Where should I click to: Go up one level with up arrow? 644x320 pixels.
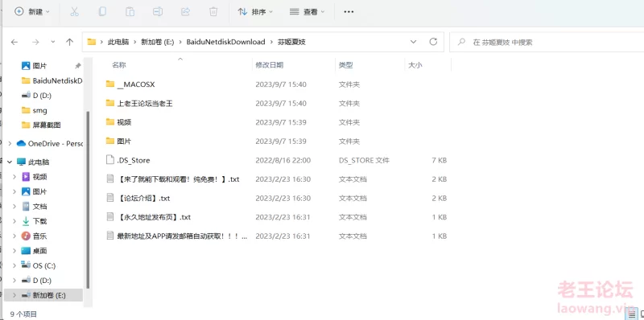pyautogui.click(x=70, y=42)
